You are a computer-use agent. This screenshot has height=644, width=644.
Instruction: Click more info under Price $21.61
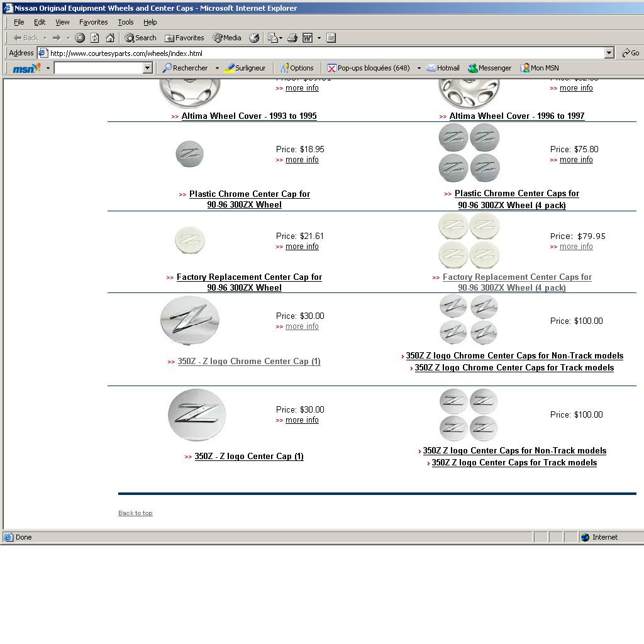click(302, 247)
